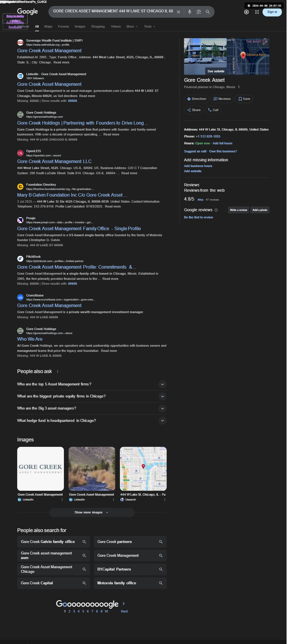Open creek landscape image thumbnail

point(92,469)
